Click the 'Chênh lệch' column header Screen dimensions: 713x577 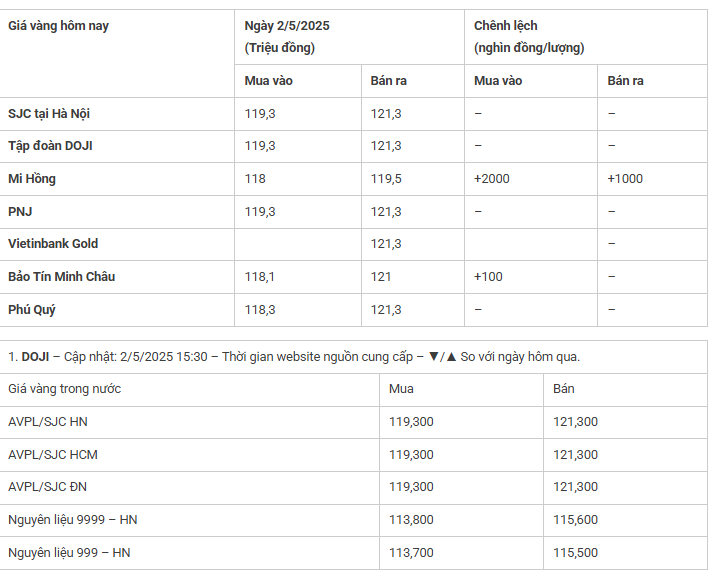pos(506,25)
